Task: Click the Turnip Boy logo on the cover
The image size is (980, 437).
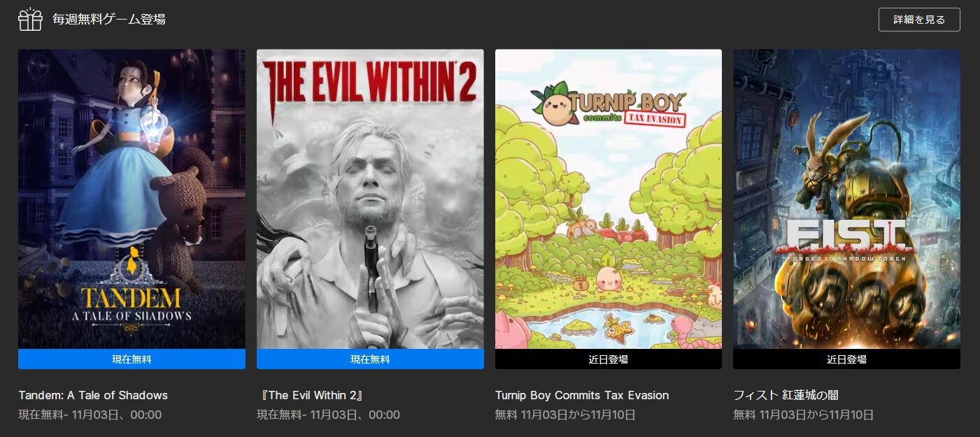Action: click(607, 108)
